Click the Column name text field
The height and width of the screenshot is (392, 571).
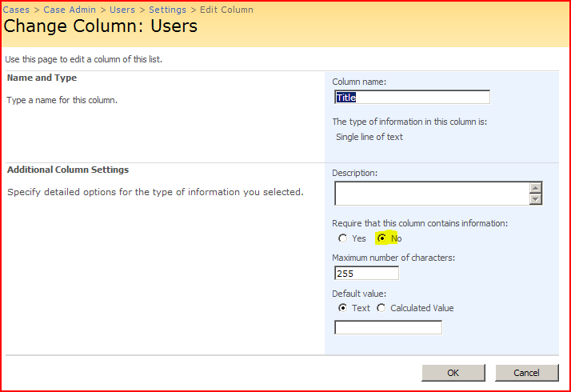tap(412, 97)
